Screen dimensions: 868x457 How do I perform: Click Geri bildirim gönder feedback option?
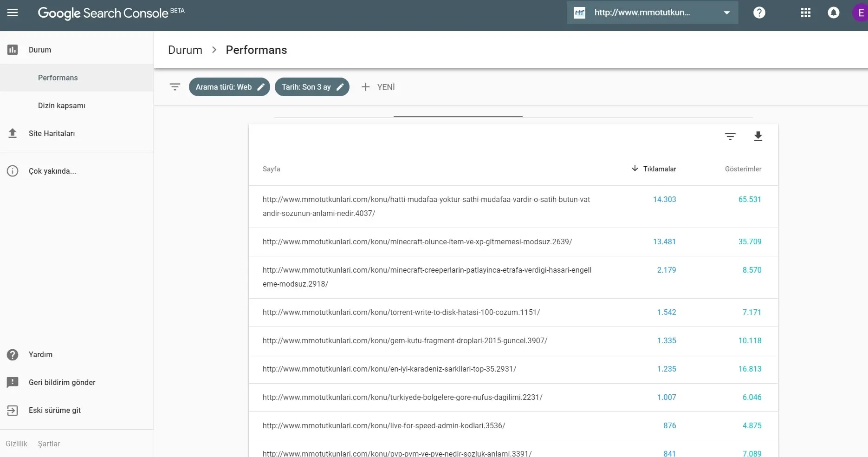62,382
